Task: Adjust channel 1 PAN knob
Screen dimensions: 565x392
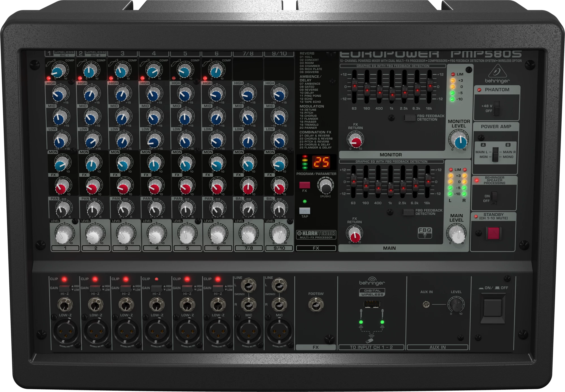Action: (x=62, y=210)
